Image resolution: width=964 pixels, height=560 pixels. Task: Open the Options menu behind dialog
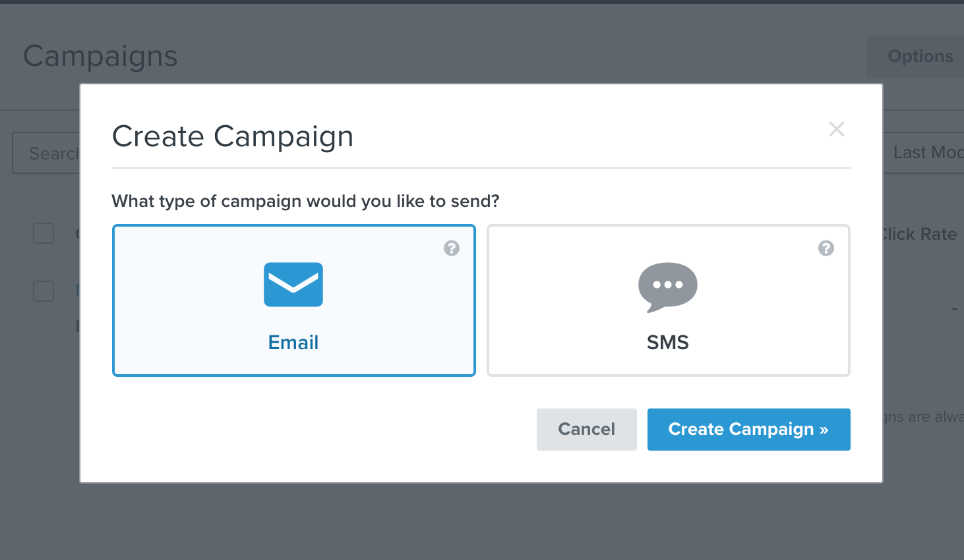[919, 57]
